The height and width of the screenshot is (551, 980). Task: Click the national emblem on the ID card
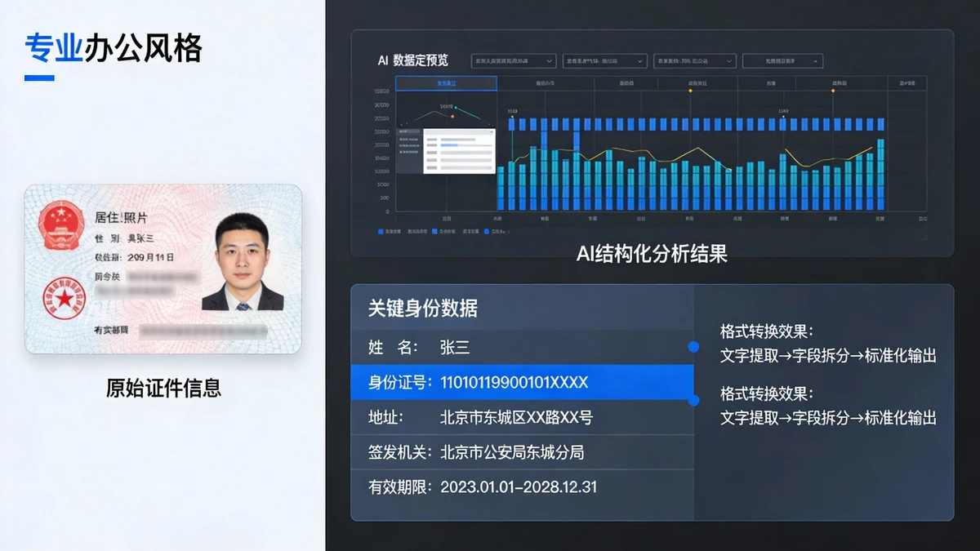pos(59,223)
